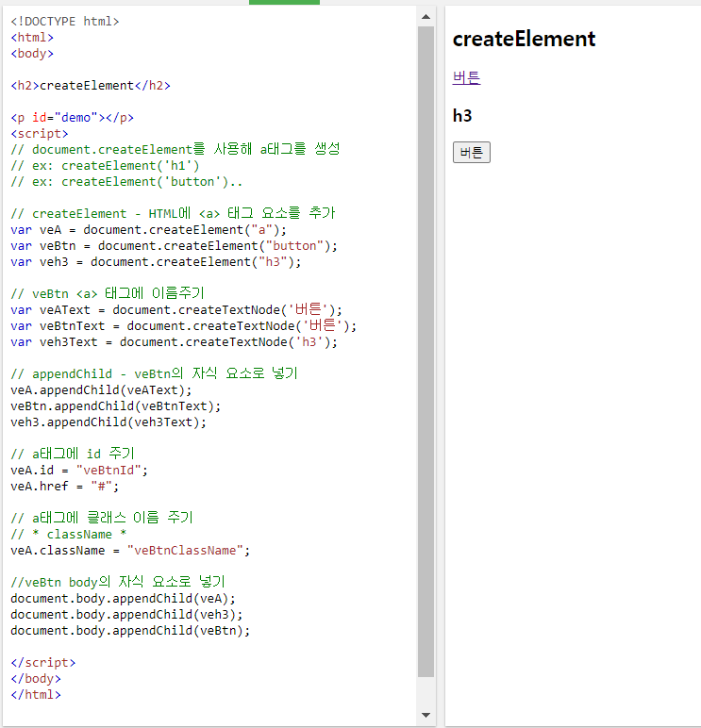Image resolution: width=701 pixels, height=728 pixels.
Task: Click the var veA createElement("a") line
Action: [149, 230]
